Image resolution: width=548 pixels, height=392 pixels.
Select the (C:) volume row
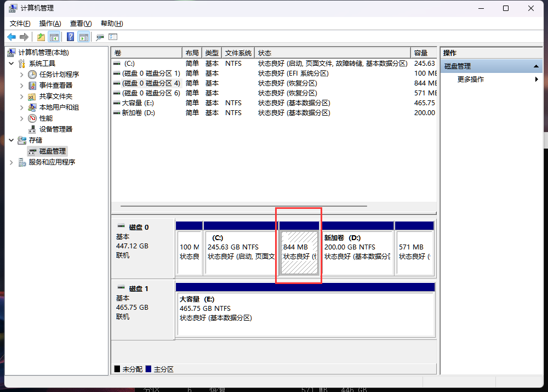click(274, 64)
